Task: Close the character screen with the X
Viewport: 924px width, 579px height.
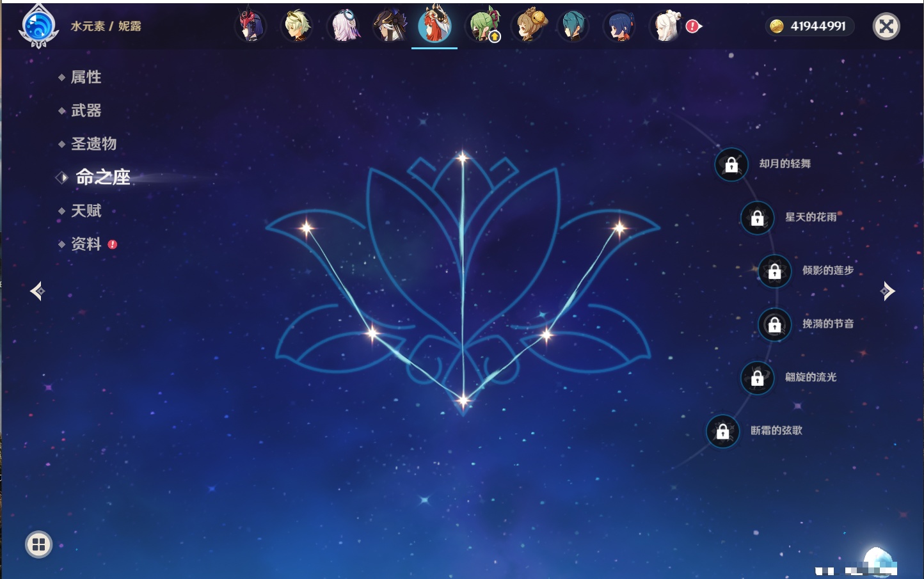Action: (x=886, y=26)
